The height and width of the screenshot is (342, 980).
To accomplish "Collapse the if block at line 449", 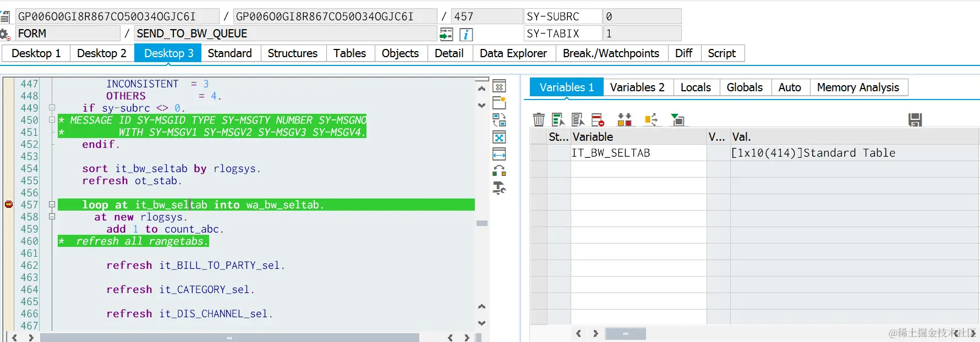I will pyautogui.click(x=52, y=108).
